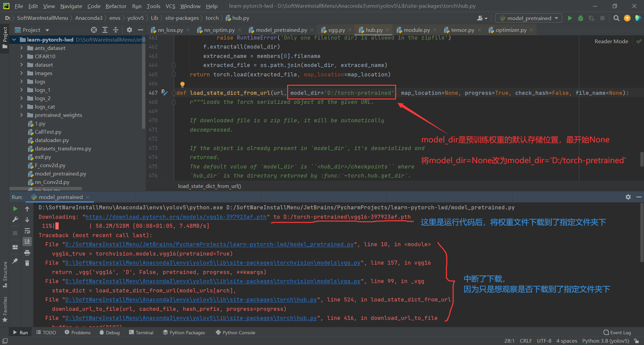Clear all console output trash icon
The image size is (644, 345).
pos(27,263)
